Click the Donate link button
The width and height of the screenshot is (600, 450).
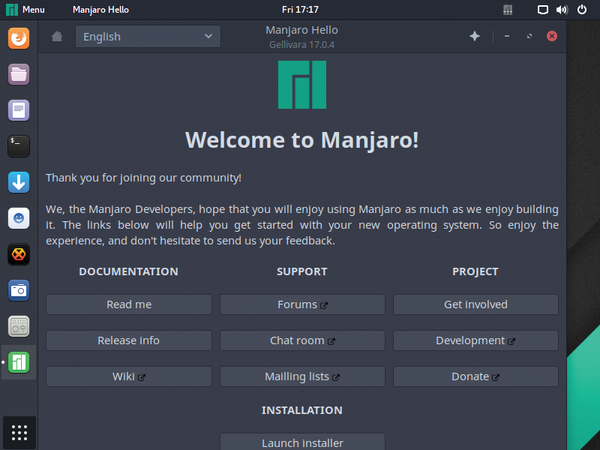(x=476, y=377)
